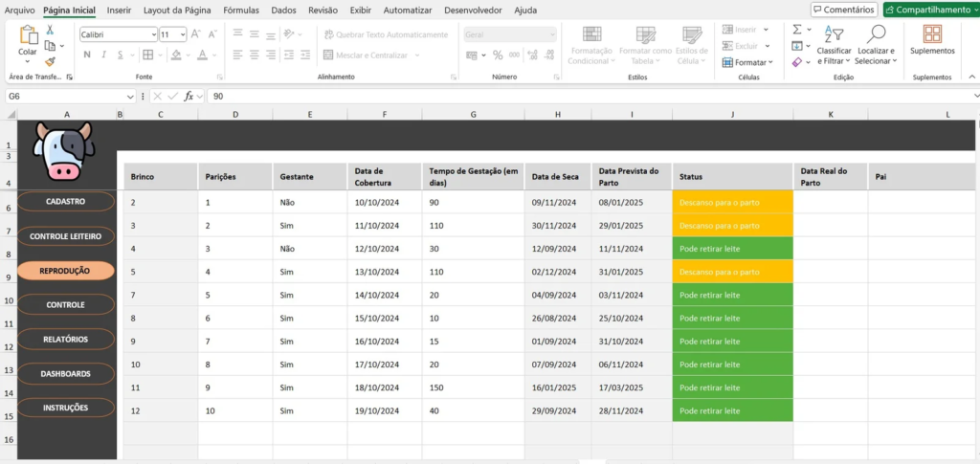
Task: Click the insert function fx icon
Action: [189, 97]
